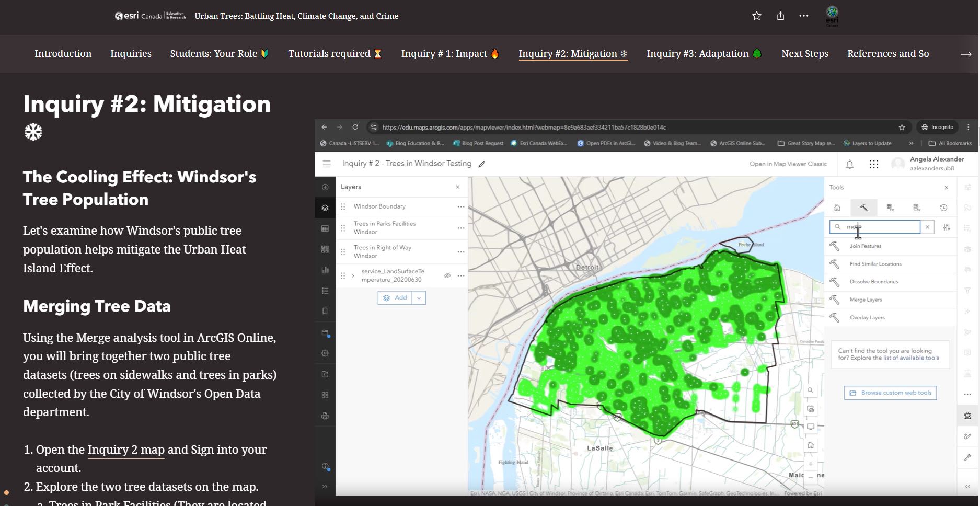Open options for the Trees in Right of Way layer
980x506 pixels.
click(x=461, y=252)
